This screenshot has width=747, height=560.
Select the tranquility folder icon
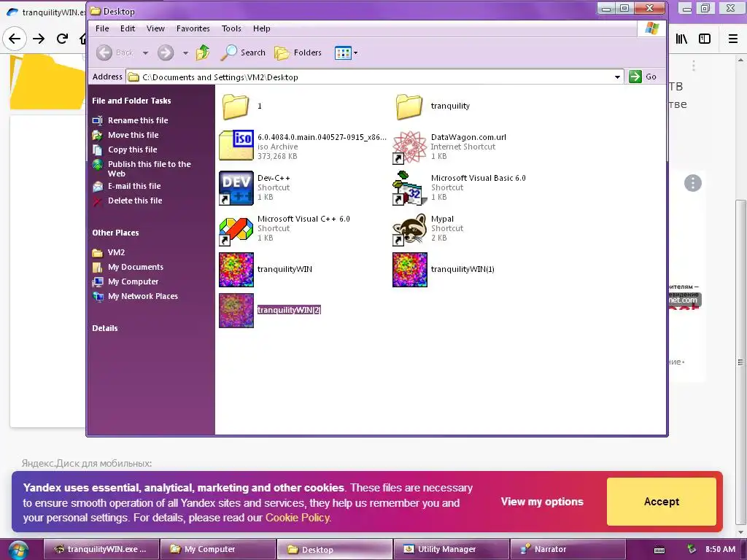pyautogui.click(x=409, y=106)
